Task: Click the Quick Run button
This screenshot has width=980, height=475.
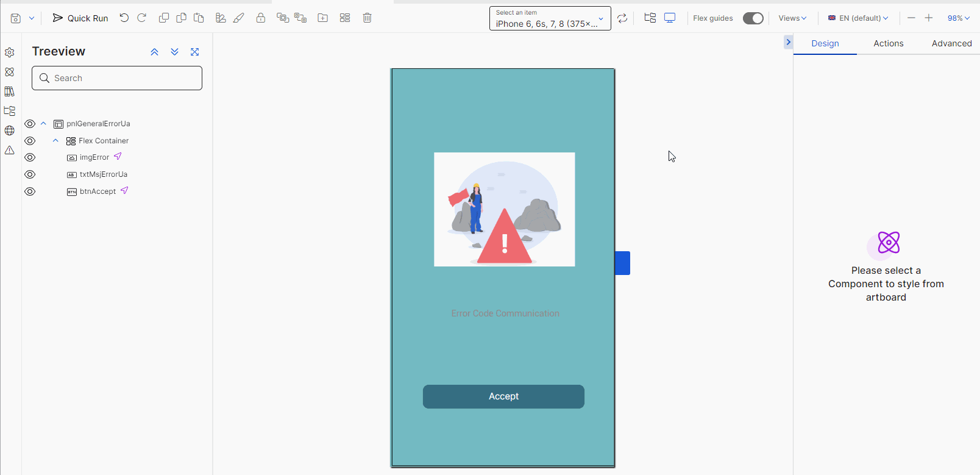Action: [80, 18]
